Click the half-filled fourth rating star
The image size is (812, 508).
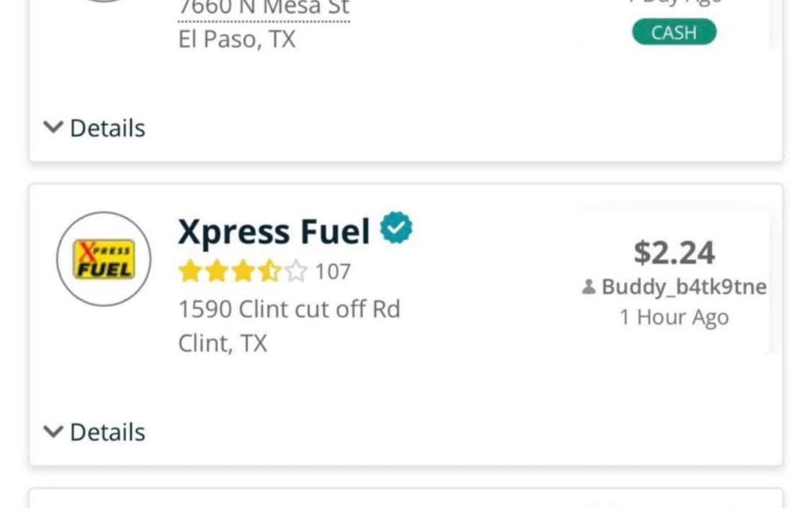click(x=267, y=270)
